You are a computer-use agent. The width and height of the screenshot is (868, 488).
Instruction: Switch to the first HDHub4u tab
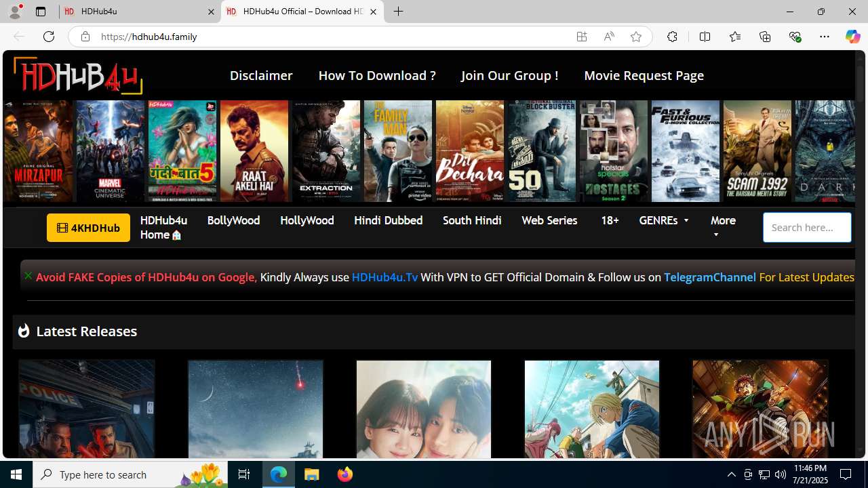[140, 12]
